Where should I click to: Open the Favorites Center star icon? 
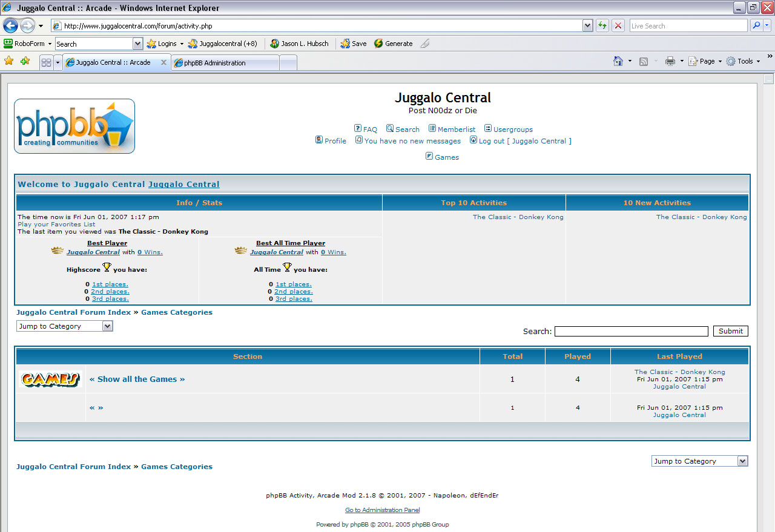(9, 61)
